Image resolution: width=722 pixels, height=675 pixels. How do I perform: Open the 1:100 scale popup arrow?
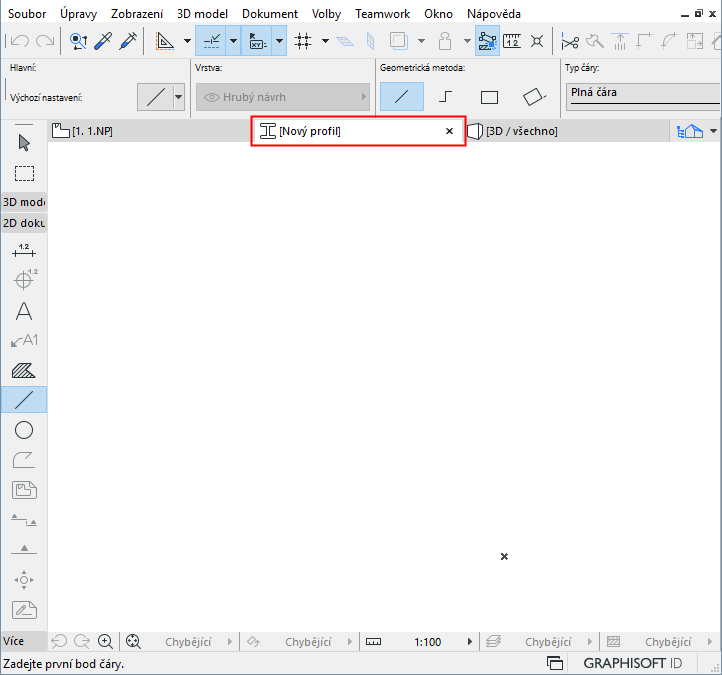click(x=470, y=641)
